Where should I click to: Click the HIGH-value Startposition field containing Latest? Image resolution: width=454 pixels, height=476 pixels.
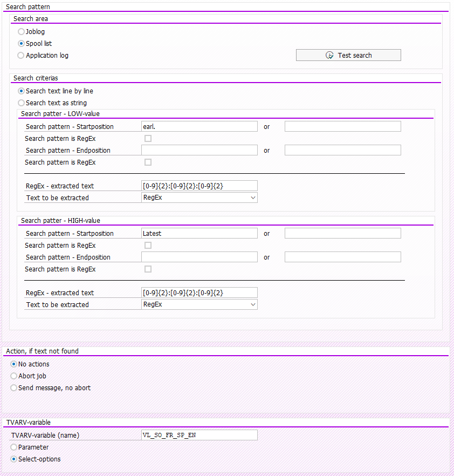pyautogui.click(x=200, y=234)
